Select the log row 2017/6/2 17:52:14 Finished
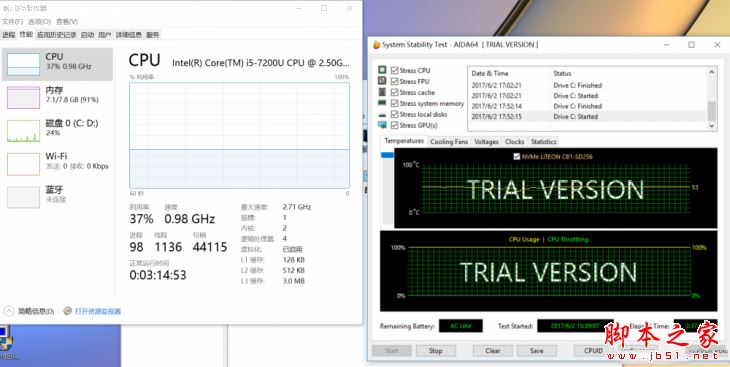Viewport: 730px width, 367px height. [x=588, y=106]
